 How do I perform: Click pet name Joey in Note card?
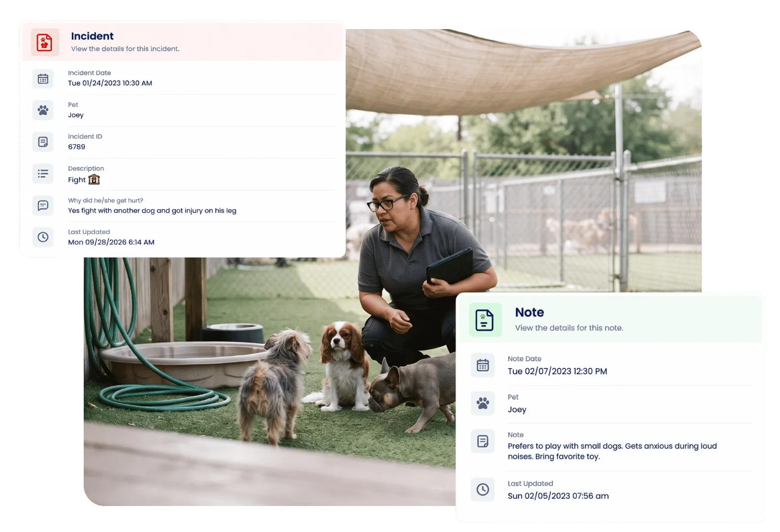[x=517, y=409]
